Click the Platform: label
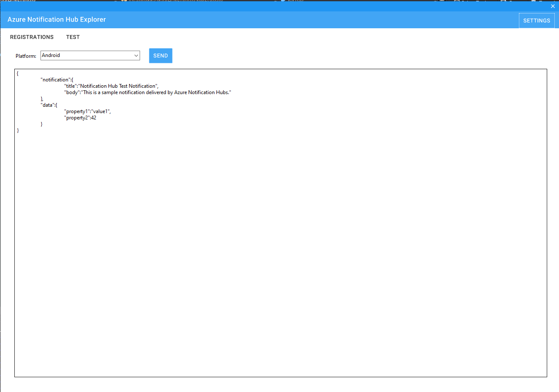Viewport: 559px width, 392px height. coord(26,56)
